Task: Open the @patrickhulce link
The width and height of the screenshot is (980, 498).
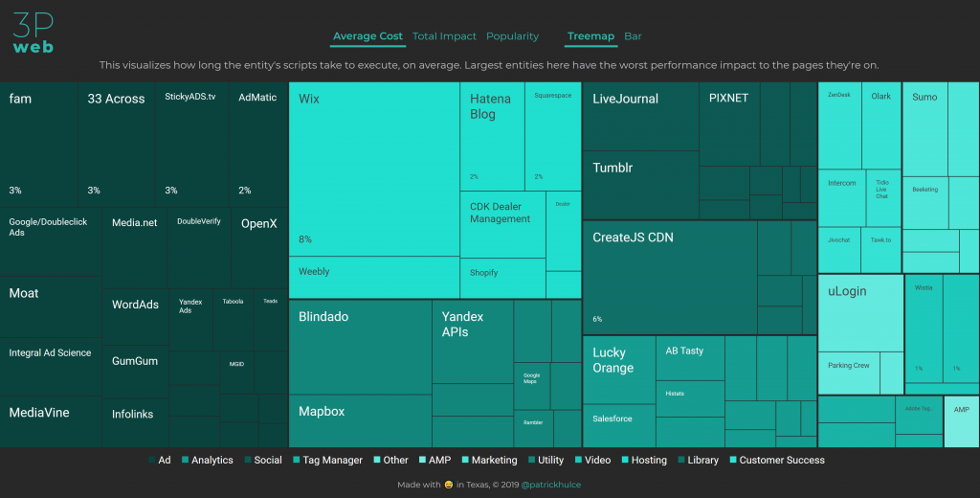Action: (x=550, y=485)
